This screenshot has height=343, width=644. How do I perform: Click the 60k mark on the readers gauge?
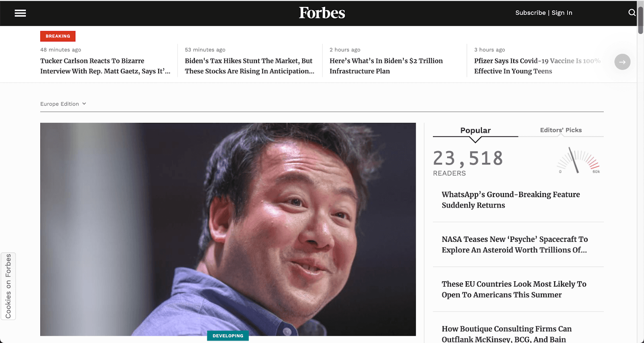pyautogui.click(x=597, y=171)
